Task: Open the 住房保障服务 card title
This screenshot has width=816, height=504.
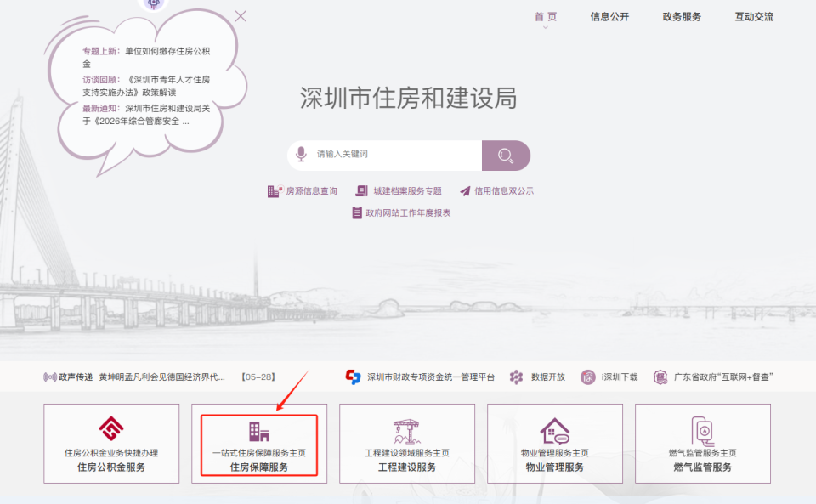Action: (259, 467)
